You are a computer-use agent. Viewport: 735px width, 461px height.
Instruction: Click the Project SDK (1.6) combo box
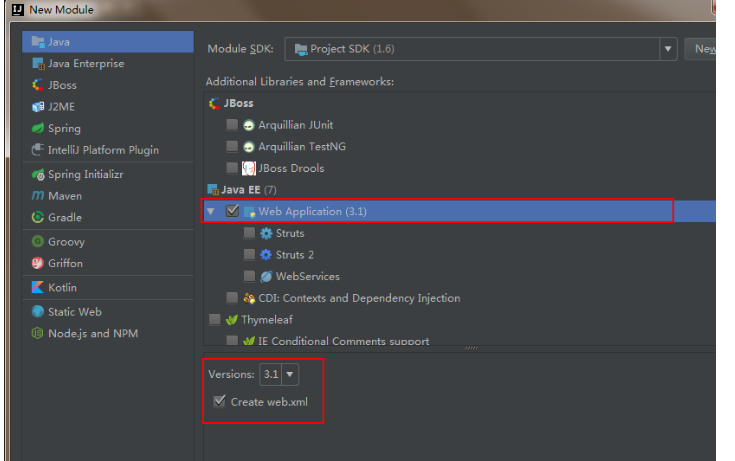481,49
